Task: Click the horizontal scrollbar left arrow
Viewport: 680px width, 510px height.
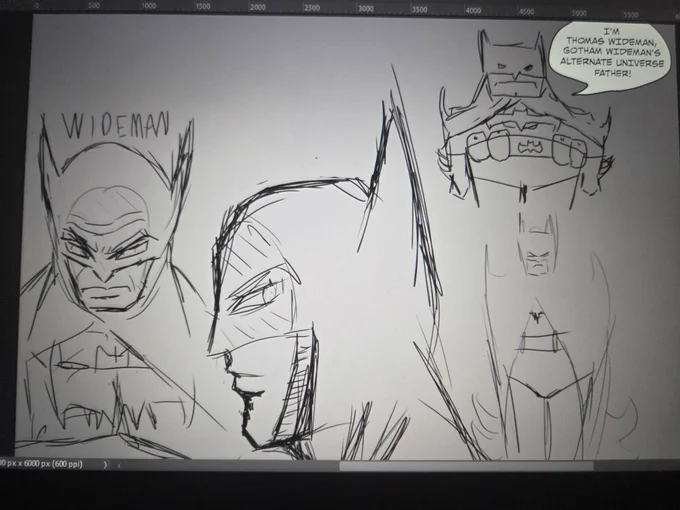Action: click(119, 465)
